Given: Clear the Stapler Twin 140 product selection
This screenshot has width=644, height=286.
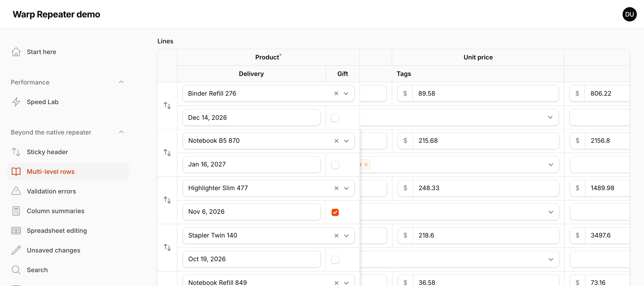Looking at the screenshot, I should tap(337, 236).
